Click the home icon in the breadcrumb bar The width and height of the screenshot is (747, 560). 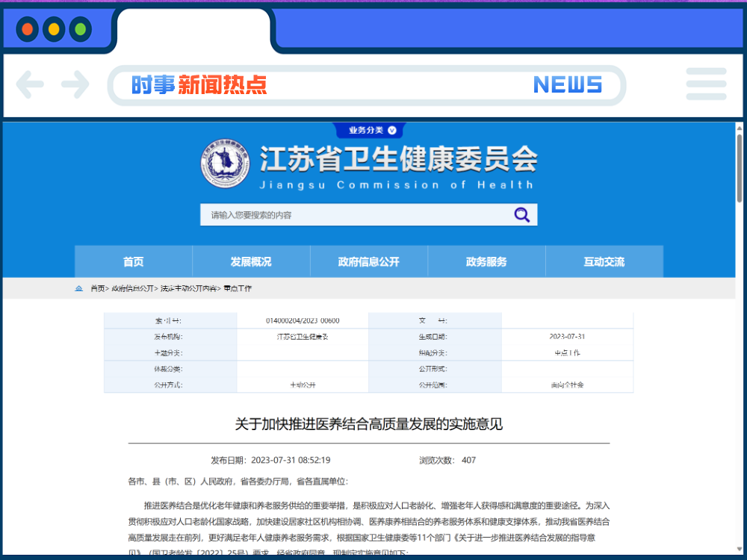(78, 288)
